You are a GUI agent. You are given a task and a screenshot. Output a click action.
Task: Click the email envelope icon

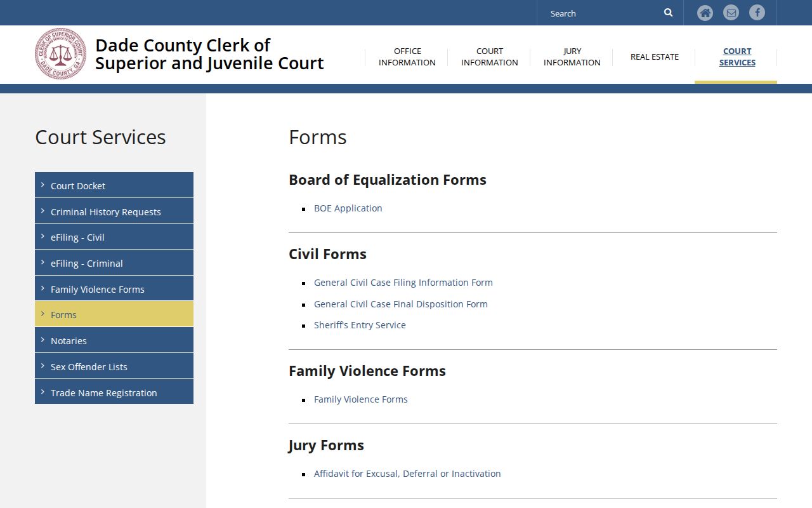[x=731, y=13]
